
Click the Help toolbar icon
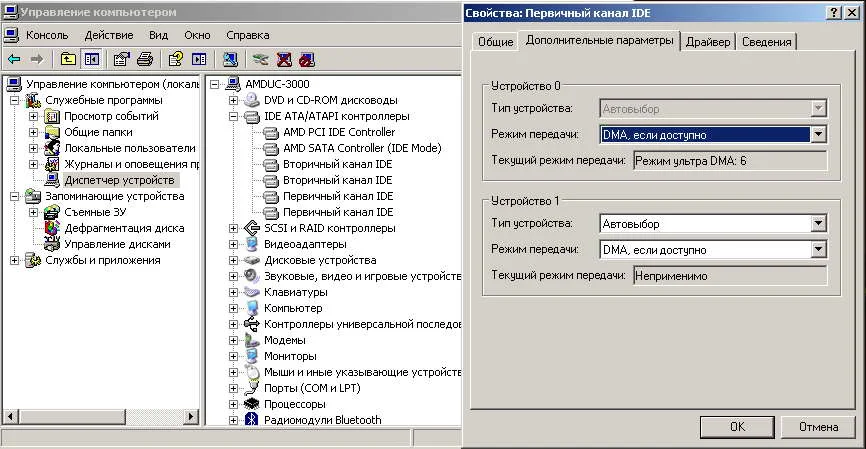(176, 59)
